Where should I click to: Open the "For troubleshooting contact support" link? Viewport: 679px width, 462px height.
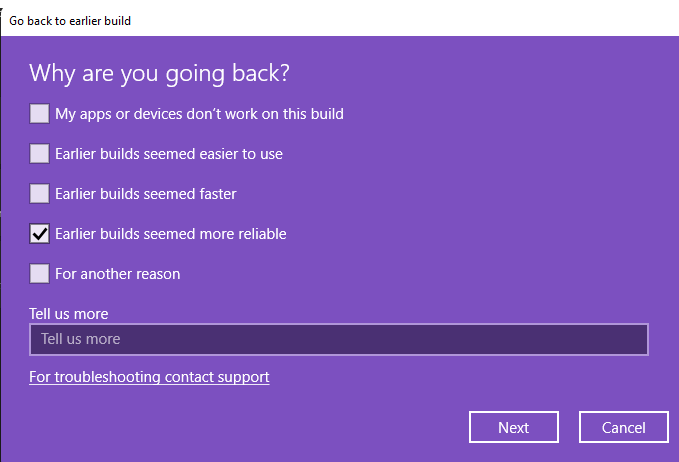pyautogui.click(x=149, y=377)
